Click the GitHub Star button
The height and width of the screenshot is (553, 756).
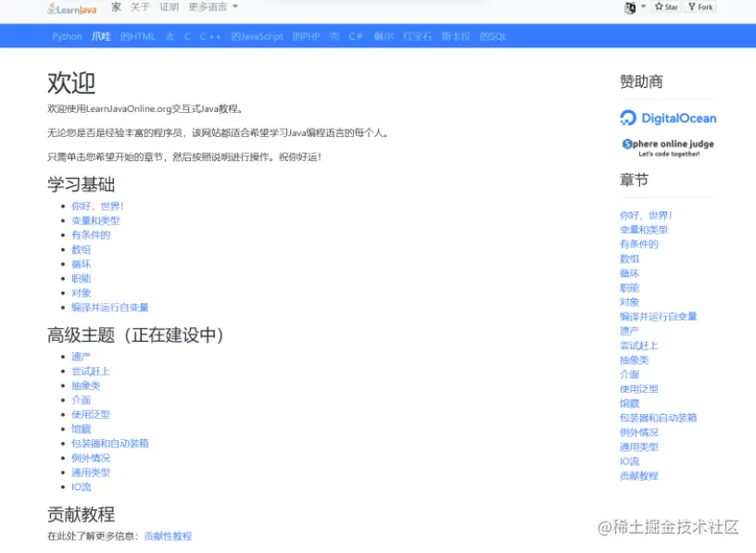click(666, 6)
